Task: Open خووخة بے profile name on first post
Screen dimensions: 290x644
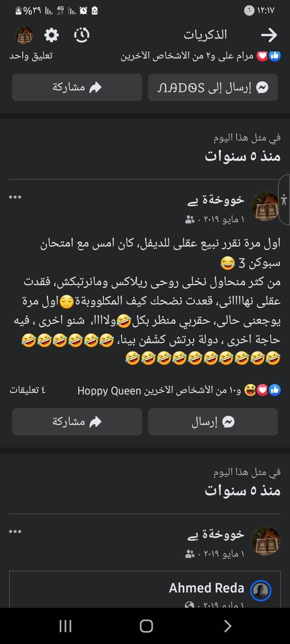Action: pyautogui.click(x=216, y=200)
